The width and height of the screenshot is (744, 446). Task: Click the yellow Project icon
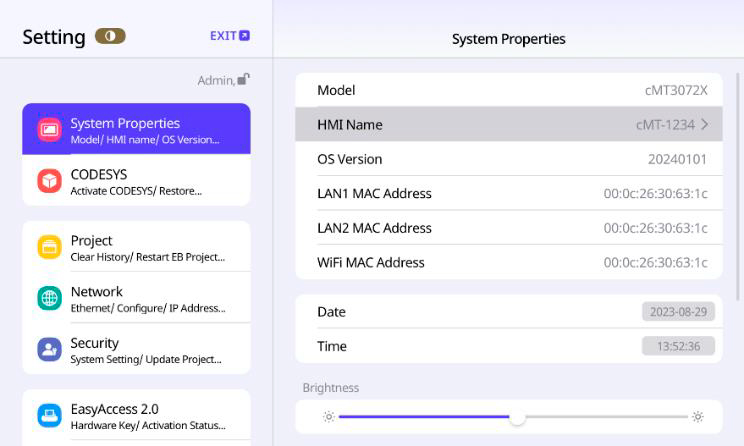point(49,247)
